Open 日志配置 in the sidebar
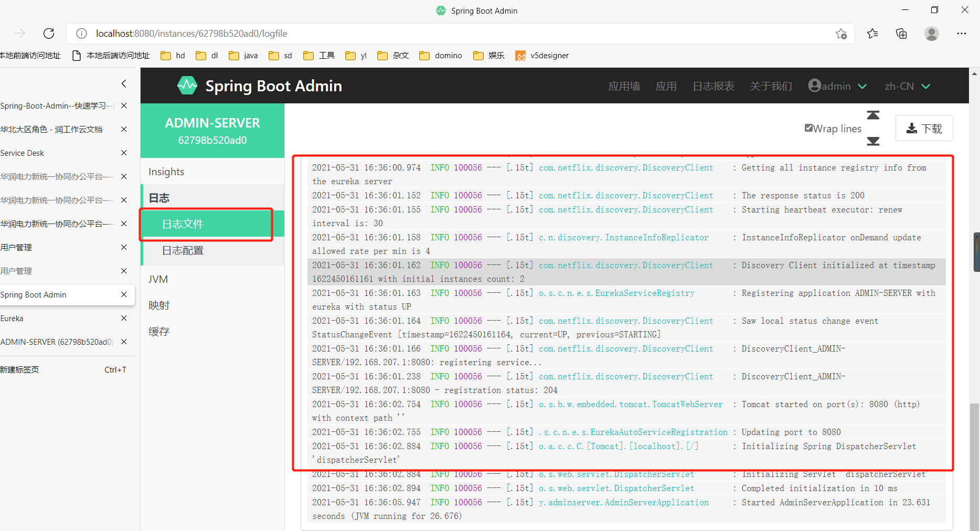Image resolution: width=980 pixels, height=531 pixels. tap(182, 250)
